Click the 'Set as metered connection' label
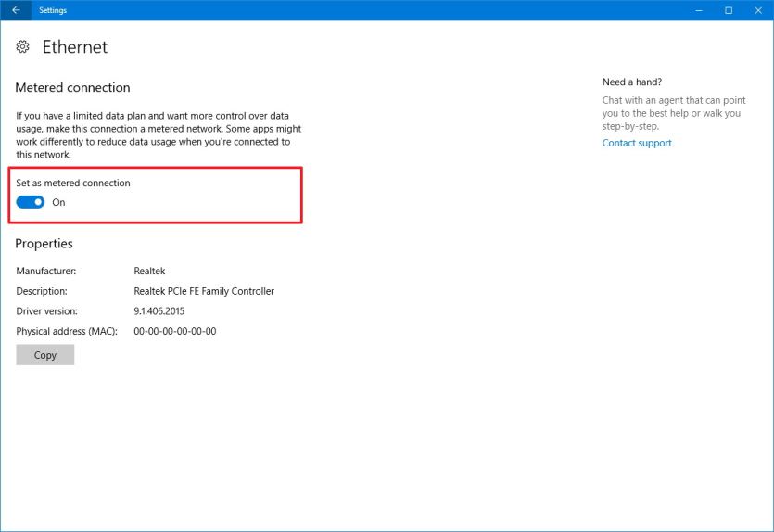774x532 pixels. [x=73, y=184]
